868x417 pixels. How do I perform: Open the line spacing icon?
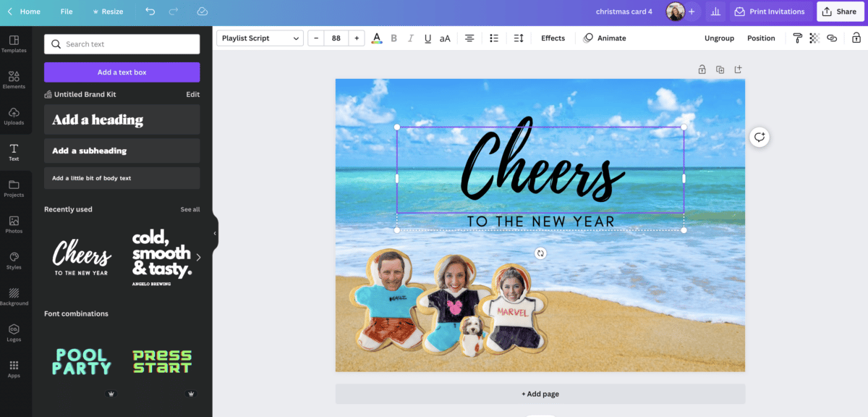519,38
